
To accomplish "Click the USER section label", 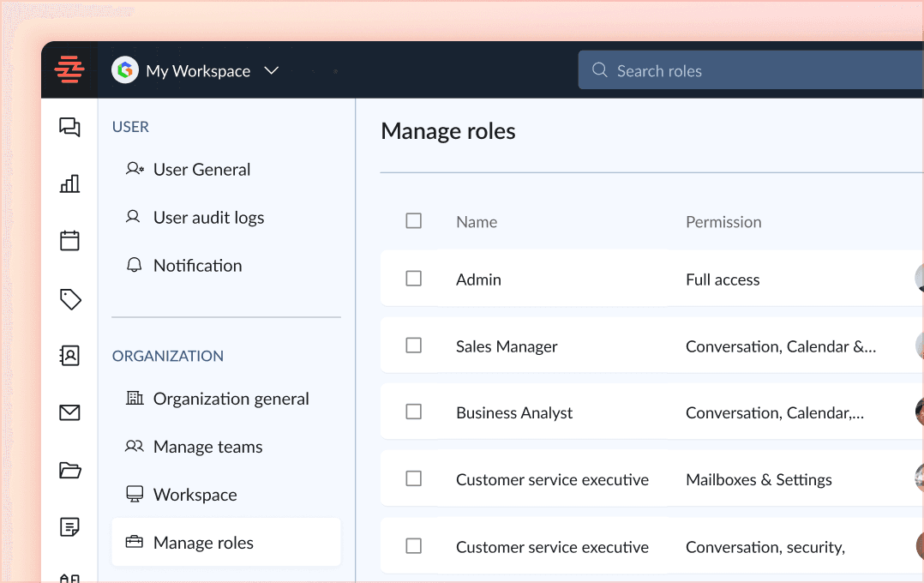I will click(x=130, y=127).
